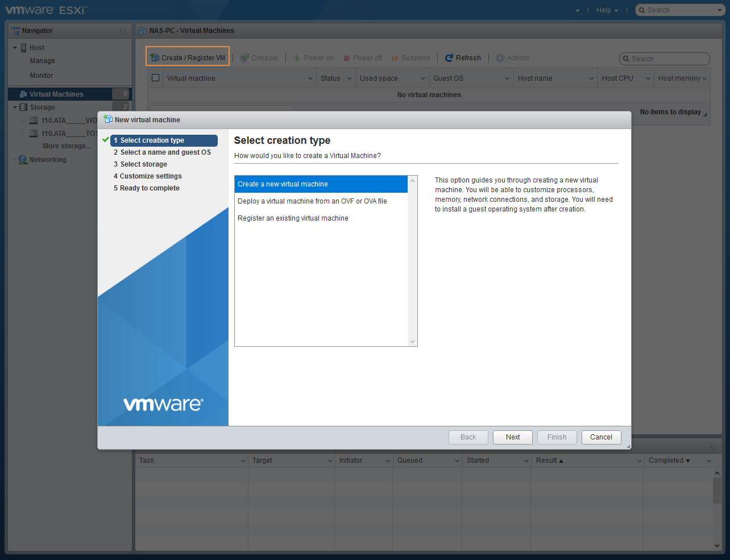Open the Actions gear menu

pyautogui.click(x=512, y=58)
